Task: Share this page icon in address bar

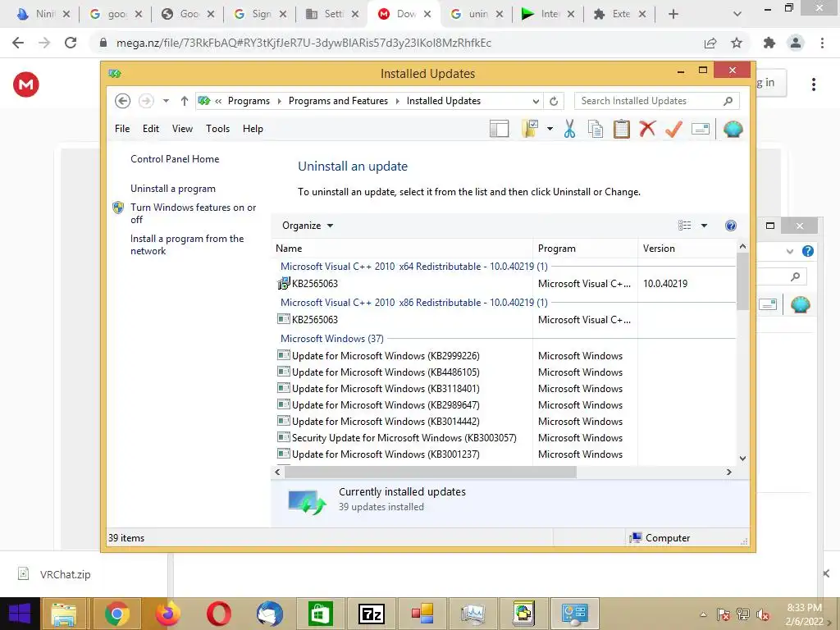Action: [x=710, y=43]
